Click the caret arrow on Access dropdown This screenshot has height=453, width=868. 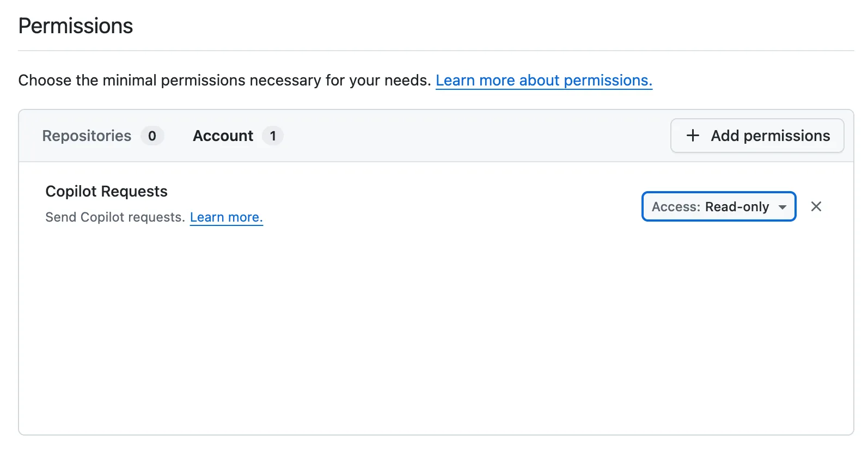[x=783, y=207]
